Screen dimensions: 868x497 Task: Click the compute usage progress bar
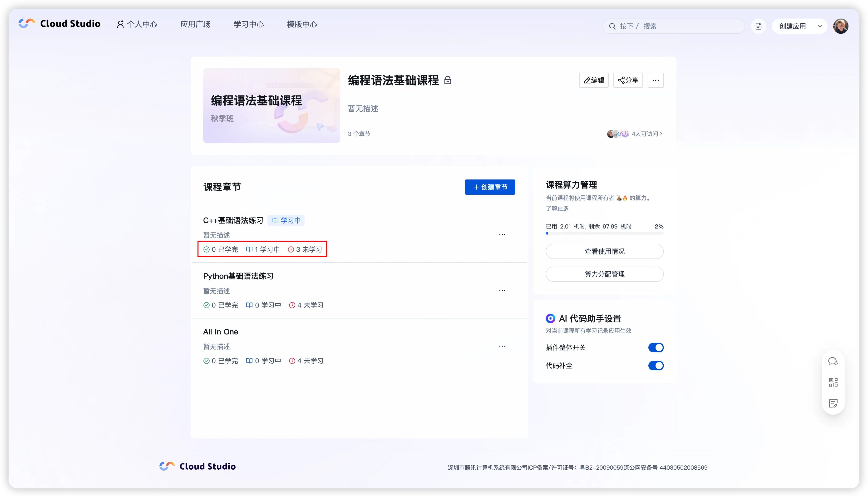point(604,234)
